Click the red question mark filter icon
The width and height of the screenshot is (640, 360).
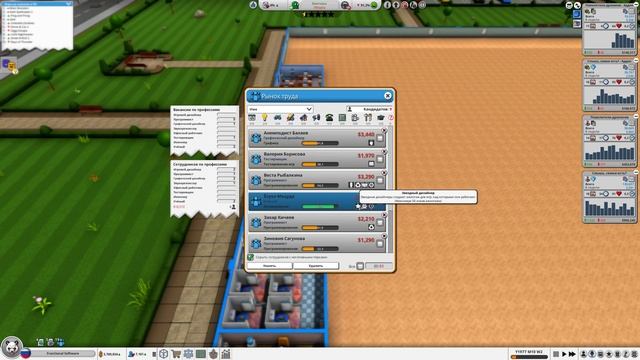tap(391, 118)
